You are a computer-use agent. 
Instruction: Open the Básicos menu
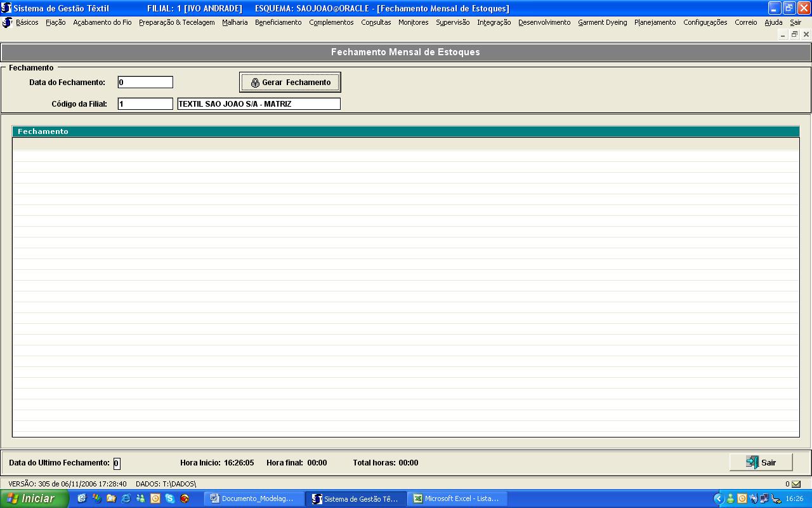[27, 22]
